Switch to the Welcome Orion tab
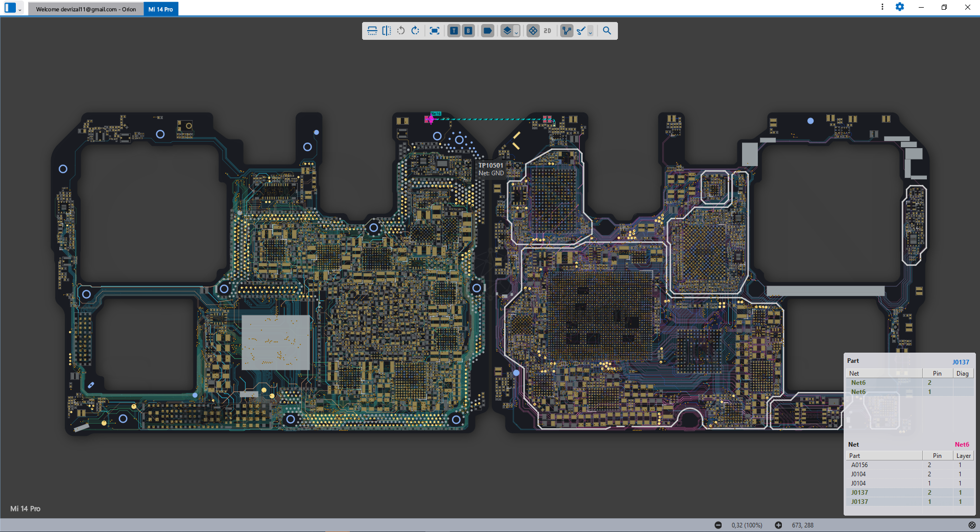 coord(86,9)
